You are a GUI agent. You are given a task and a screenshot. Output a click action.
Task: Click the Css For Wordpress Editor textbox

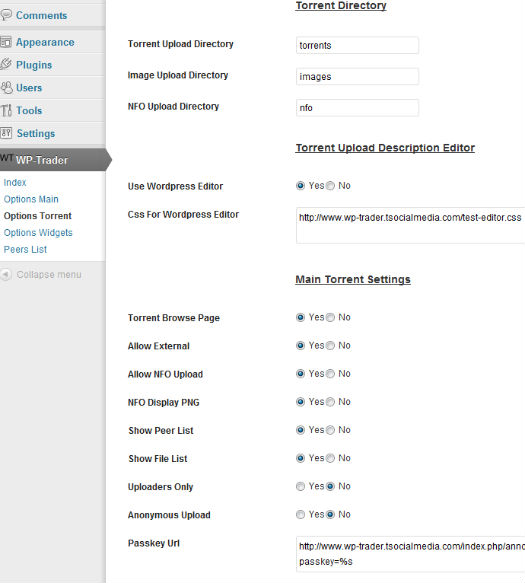click(410, 226)
